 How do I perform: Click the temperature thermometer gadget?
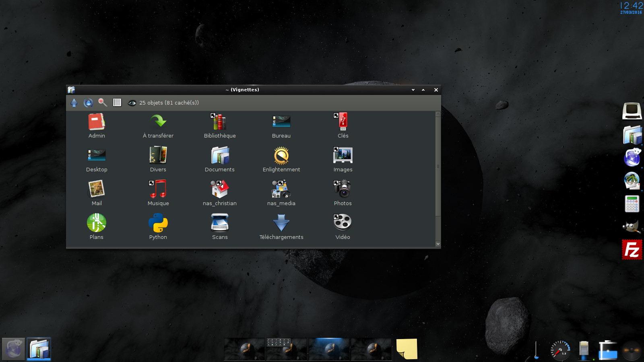point(536,350)
